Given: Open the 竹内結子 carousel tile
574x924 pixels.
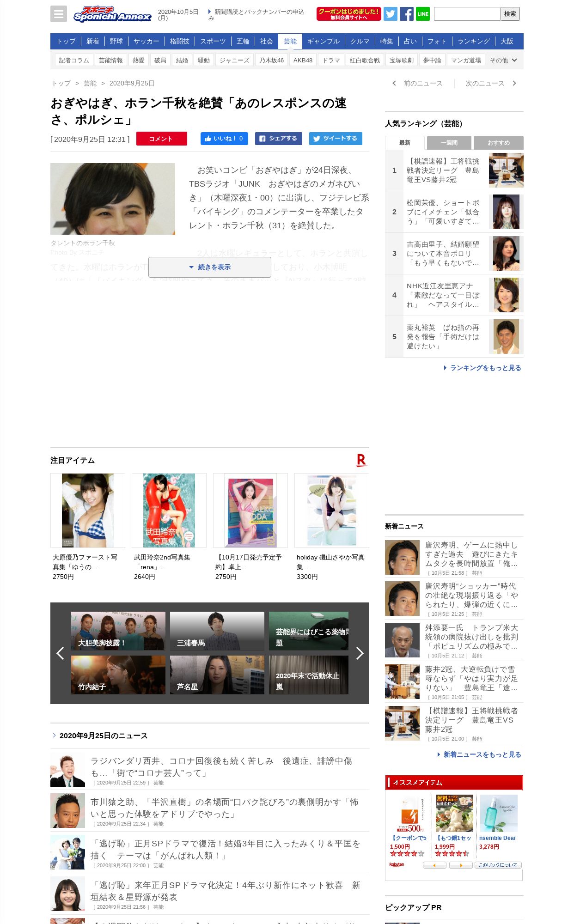Looking at the screenshot, I should pos(118,675).
